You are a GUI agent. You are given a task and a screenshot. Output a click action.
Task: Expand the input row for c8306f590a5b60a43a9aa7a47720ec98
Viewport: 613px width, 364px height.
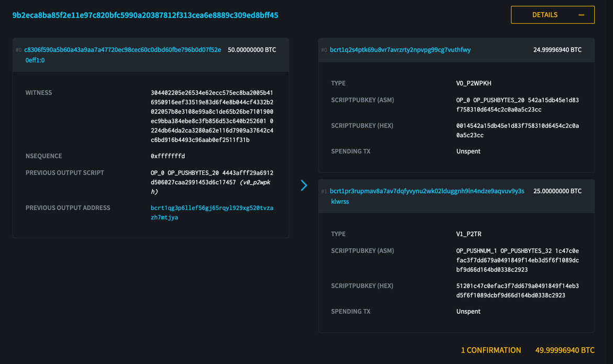coord(150,55)
